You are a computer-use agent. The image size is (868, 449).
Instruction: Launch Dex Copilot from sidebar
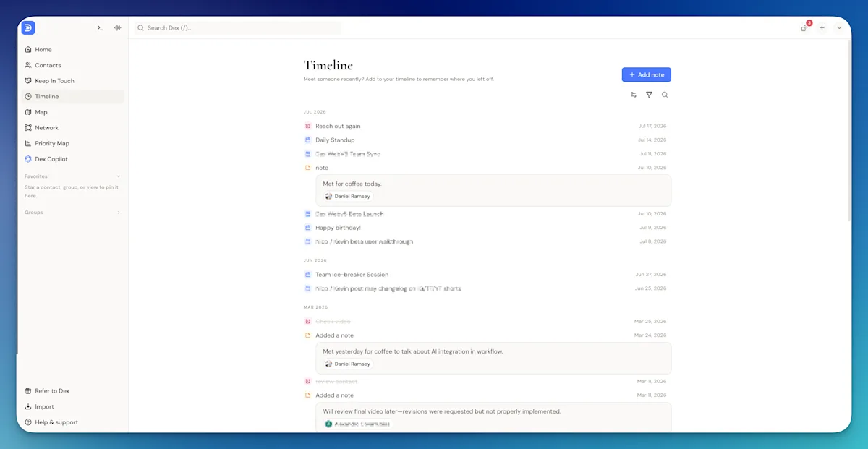click(x=72, y=159)
